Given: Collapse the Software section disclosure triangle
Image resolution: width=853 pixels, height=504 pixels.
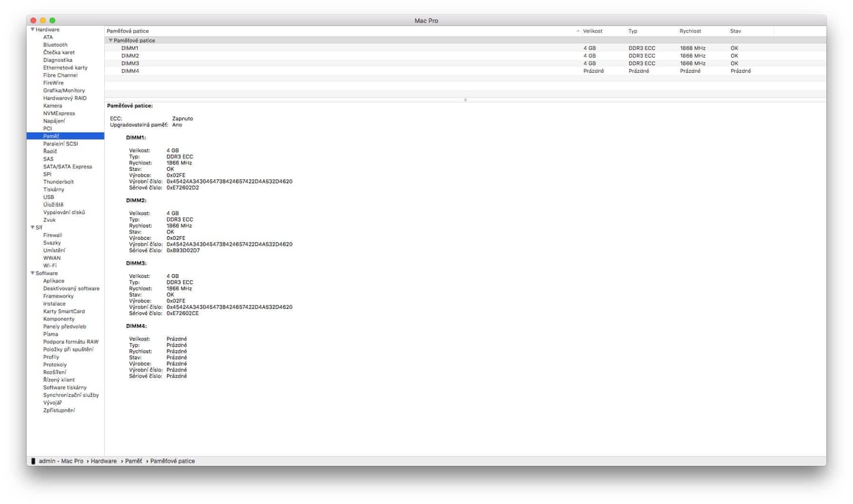Looking at the screenshot, I should (x=32, y=273).
